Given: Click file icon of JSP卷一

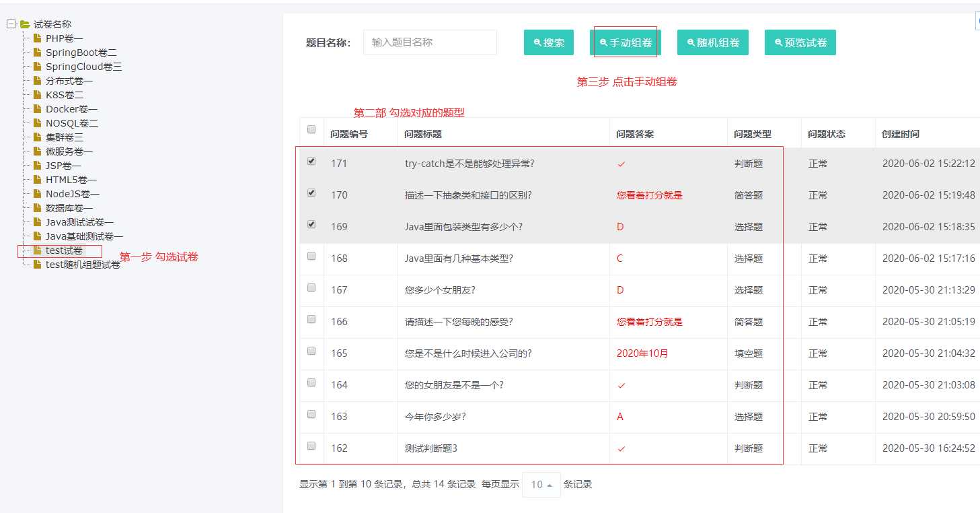Looking at the screenshot, I should [x=38, y=166].
